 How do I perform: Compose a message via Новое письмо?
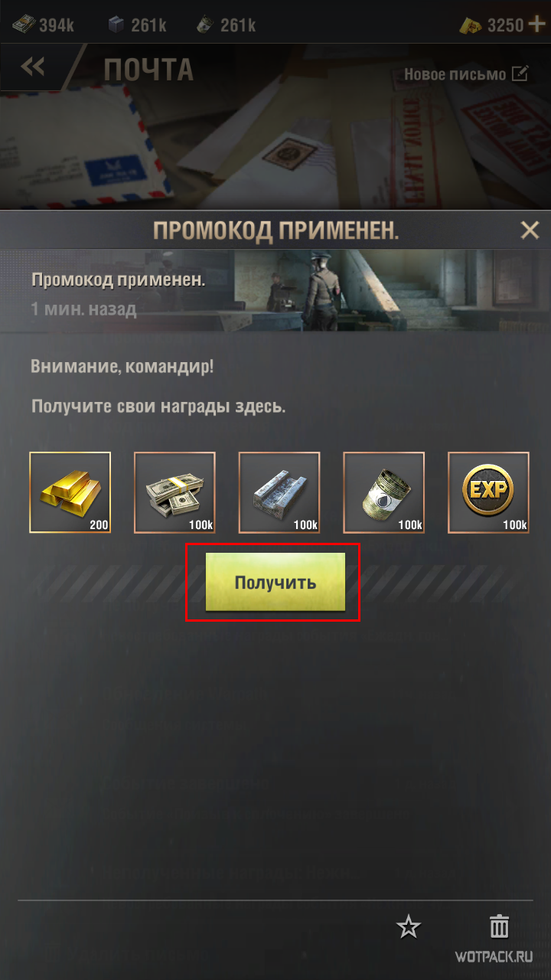[x=466, y=74]
